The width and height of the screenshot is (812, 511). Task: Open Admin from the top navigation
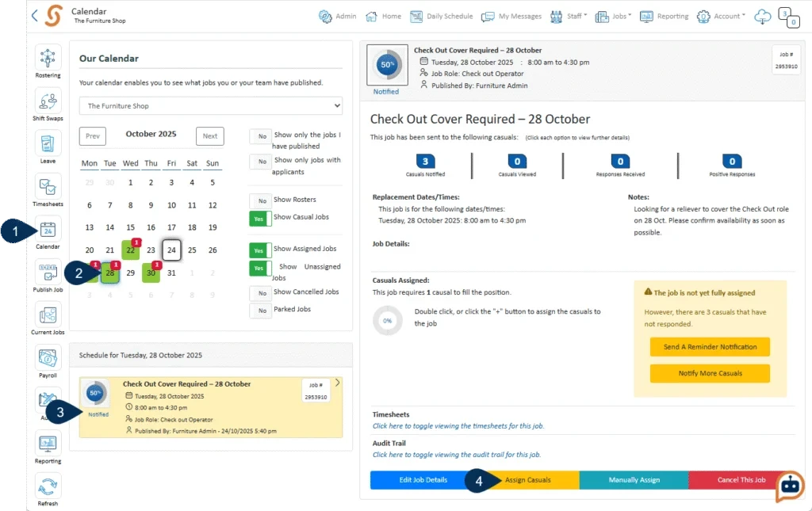(x=338, y=17)
